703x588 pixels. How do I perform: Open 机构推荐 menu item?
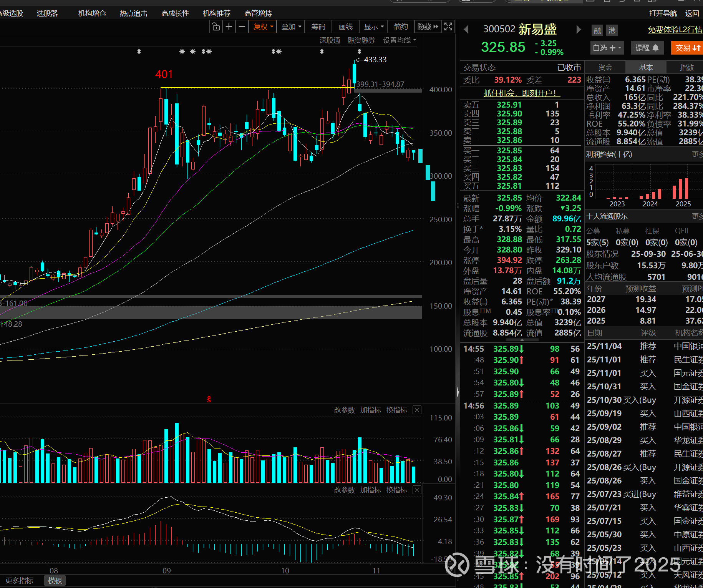pos(217,13)
